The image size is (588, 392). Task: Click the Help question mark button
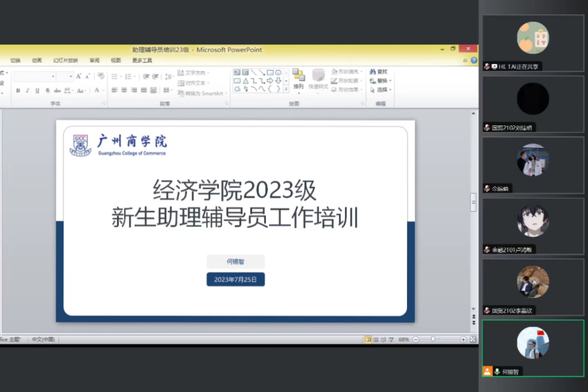[474, 60]
